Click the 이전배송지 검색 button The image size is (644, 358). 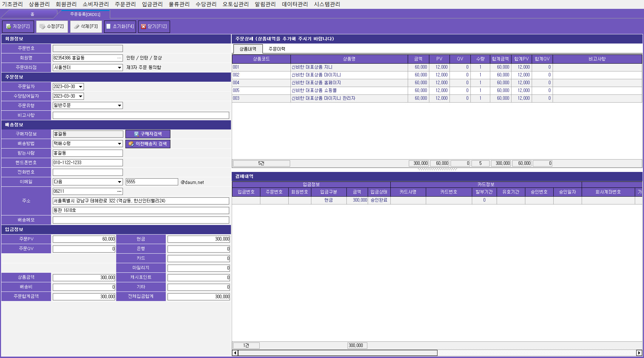click(x=148, y=144)
